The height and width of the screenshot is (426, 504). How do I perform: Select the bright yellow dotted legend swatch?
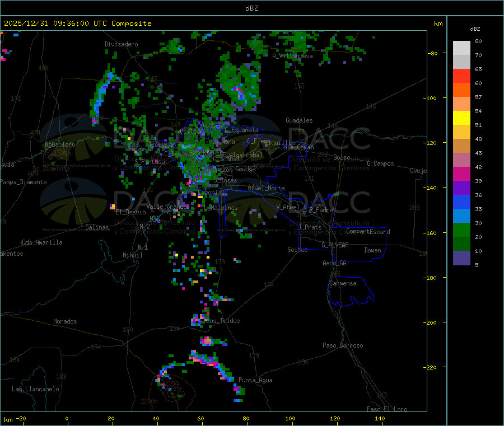[x=461, y=118]
